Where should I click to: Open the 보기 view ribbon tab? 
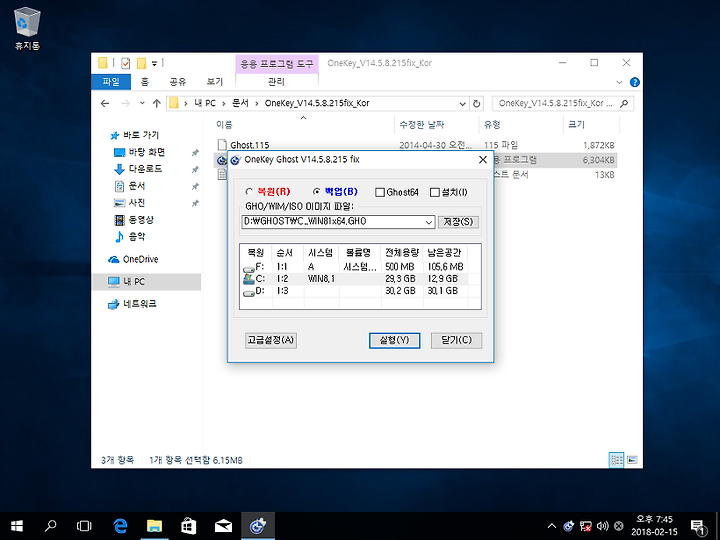click(214, 82)
